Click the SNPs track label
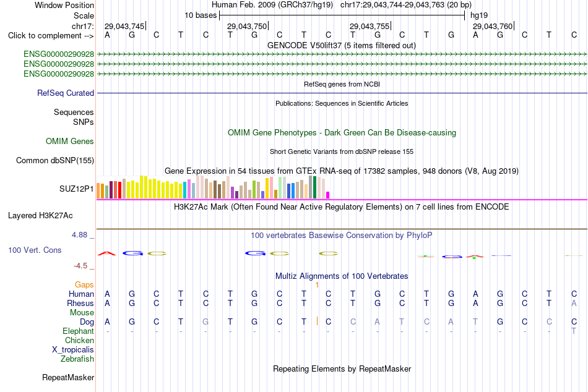This screenshot has width=588, height=392. pyautogui.click(x=84, y=122)
